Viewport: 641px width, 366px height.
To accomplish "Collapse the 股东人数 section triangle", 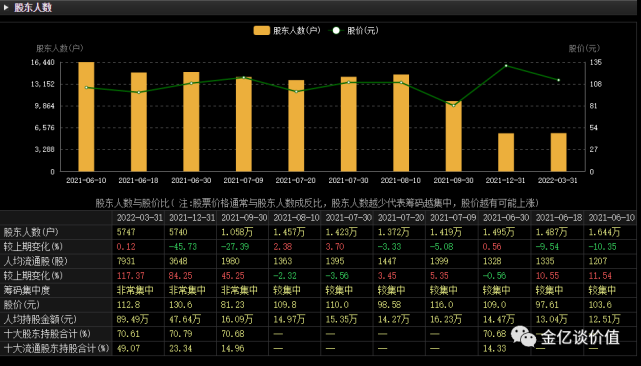I will 6,7.
